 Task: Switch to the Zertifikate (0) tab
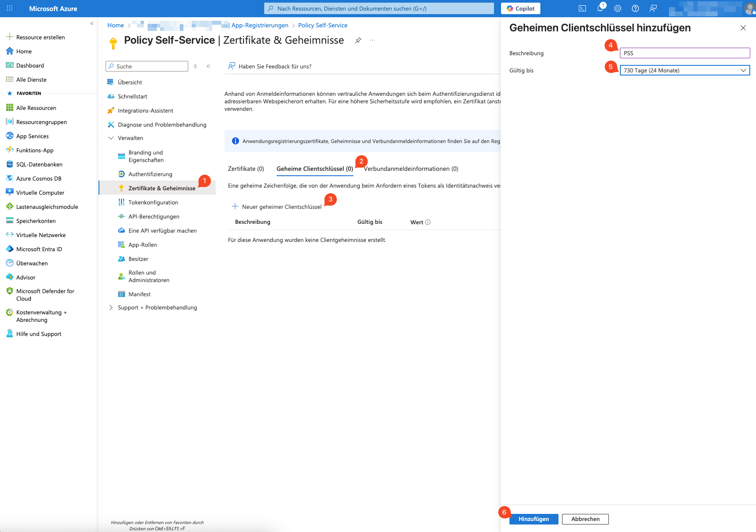coord(246,169)
